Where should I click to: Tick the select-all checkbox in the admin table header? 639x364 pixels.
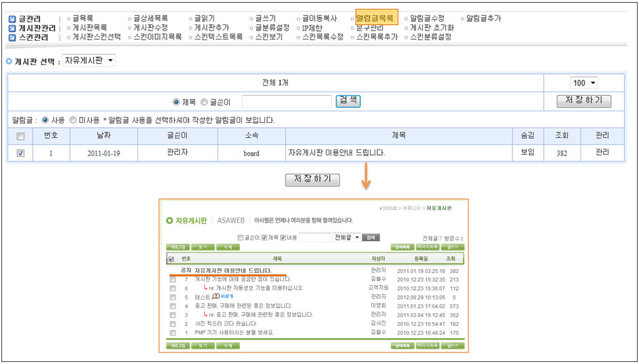[x=20, y=136]
